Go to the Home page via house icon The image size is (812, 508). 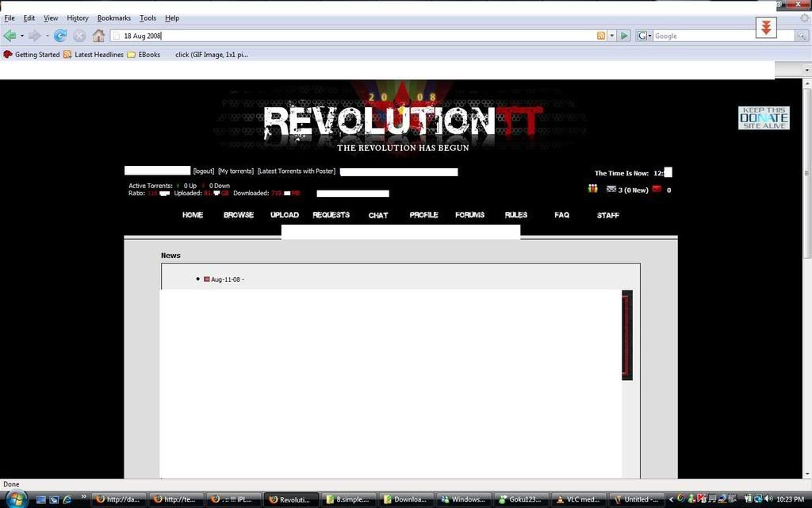98,36
